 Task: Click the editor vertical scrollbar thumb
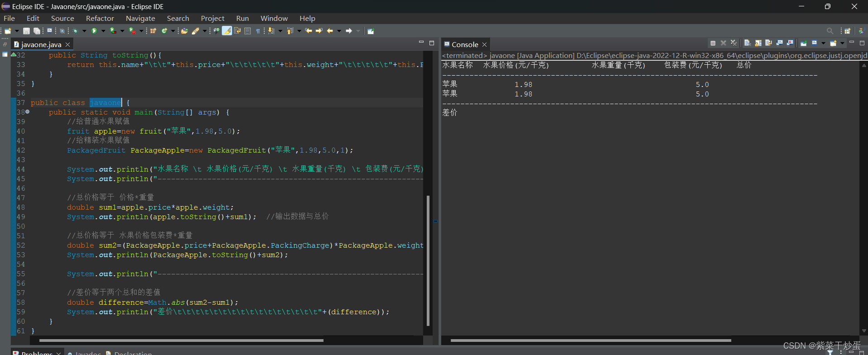[x=428, y=260]
